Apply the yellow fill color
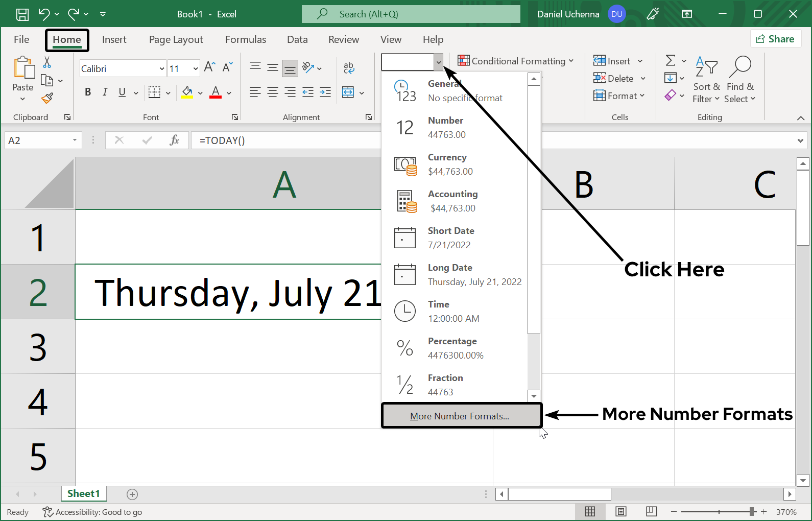 187,92
